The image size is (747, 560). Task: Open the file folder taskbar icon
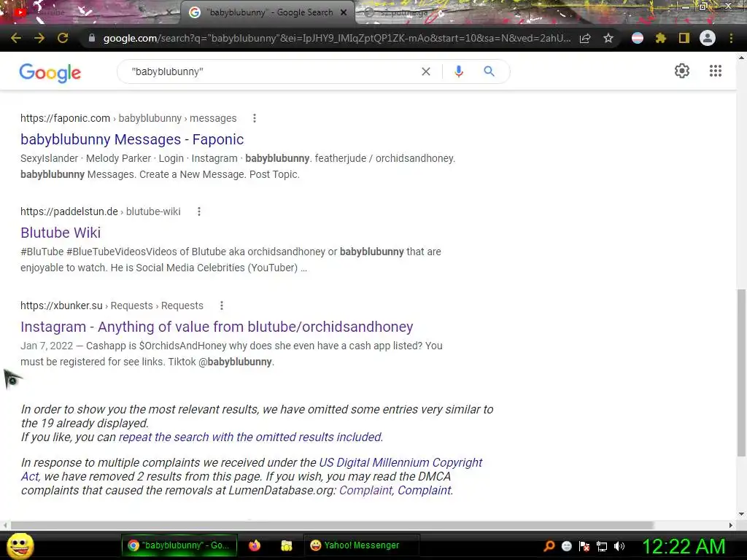pos(286,545)
